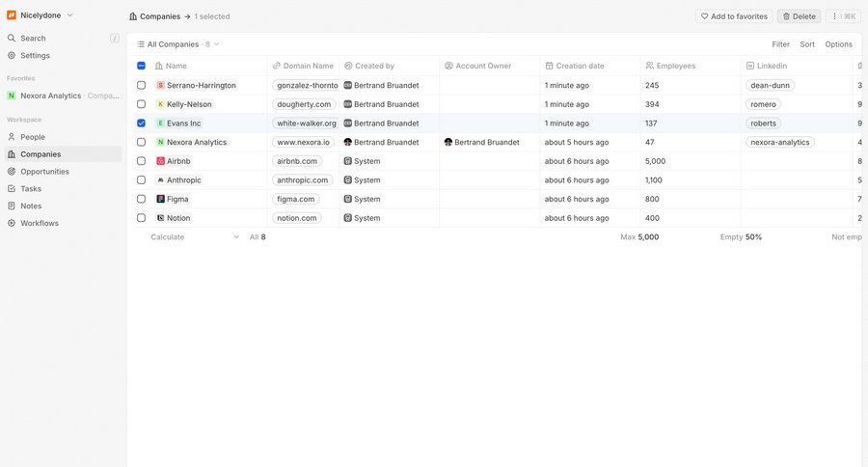This screenshot has width=868, height=467.
Task: Click the All 8 count footer cell
Action: click(258, 237)
